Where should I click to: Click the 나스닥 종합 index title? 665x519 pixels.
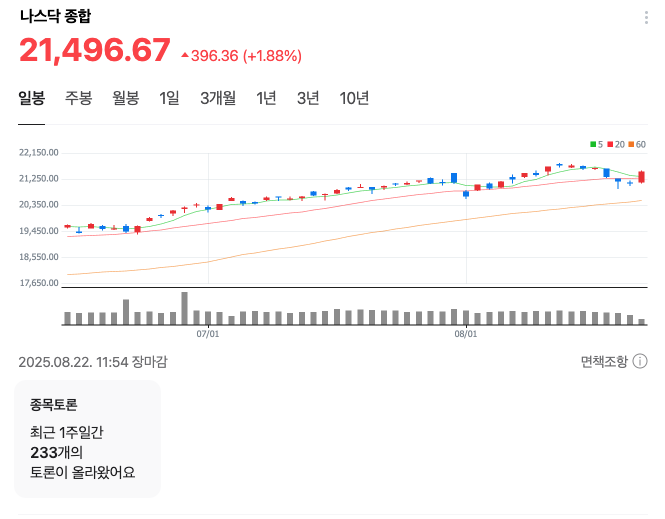56,16
